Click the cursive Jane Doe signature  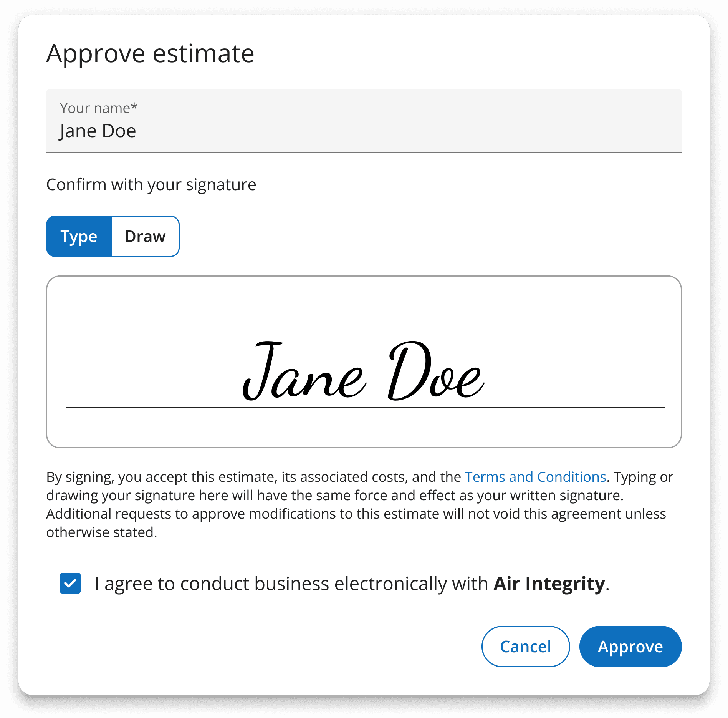(364, 371)
